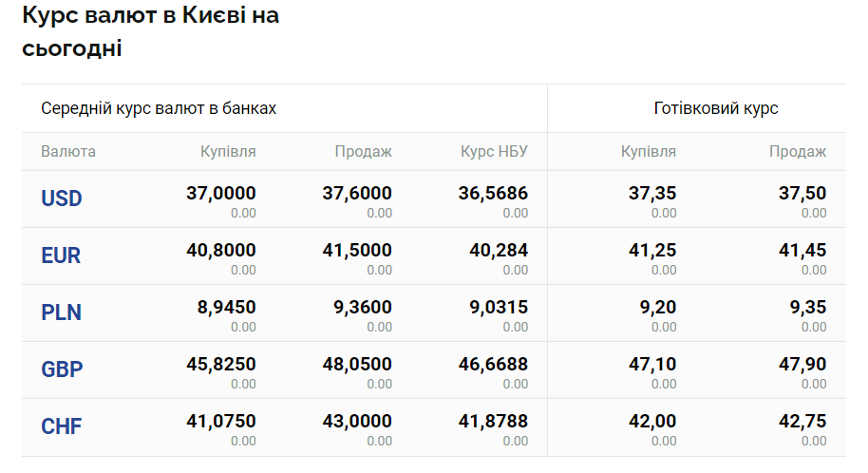The image size is (868, 473).
Task: Click CHF cash sell rate 42,75
Action: tap(802, 422)
